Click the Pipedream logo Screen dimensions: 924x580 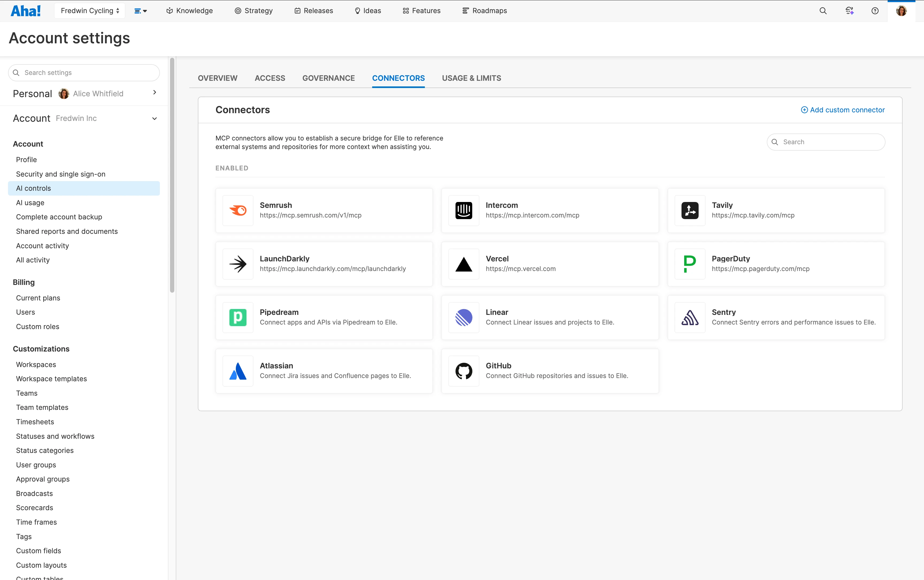(x=238, y=318)
